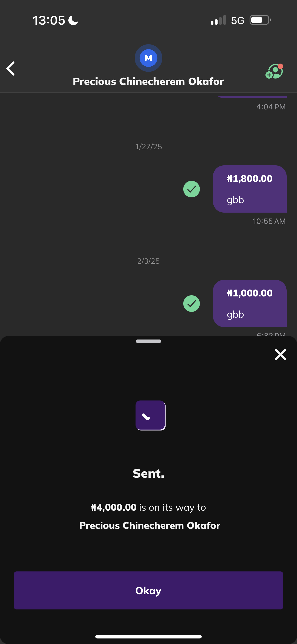Open the ₦1,000.00 payment bubble

coord(250,303)
